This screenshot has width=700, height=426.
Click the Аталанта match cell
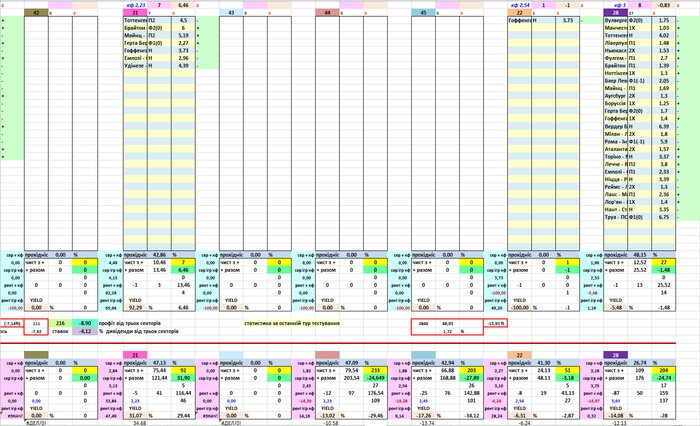pyautogui.click(x=616, y=149)
